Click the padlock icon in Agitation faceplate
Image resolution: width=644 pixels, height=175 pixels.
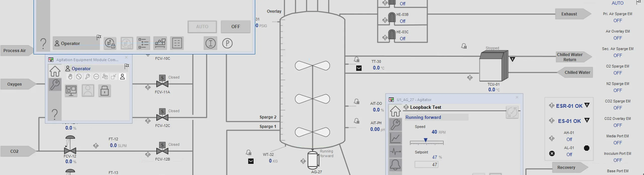pos(104,91)
